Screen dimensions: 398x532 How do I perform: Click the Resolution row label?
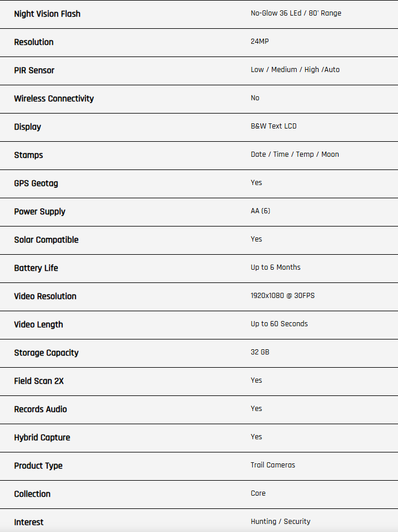tap(34, 42)
